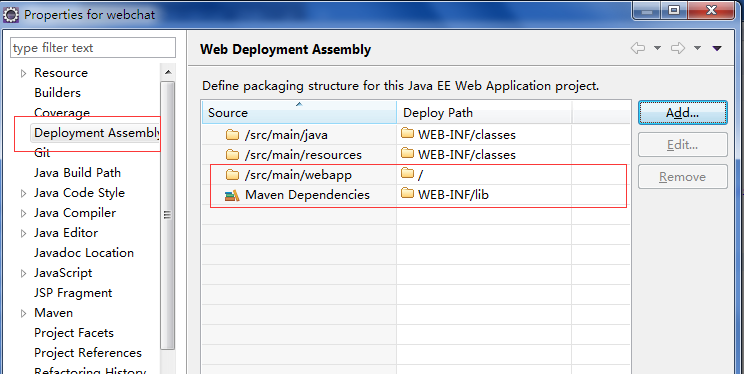Open the Project References page
Viewport: 744px width, 374px height.
(88, 353)
